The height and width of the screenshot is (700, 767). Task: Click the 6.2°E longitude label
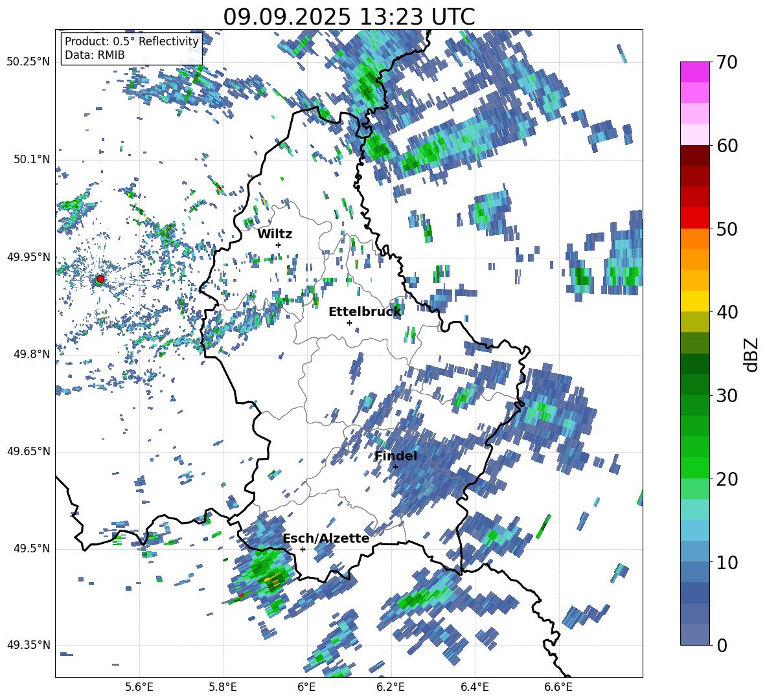(391, 688)
